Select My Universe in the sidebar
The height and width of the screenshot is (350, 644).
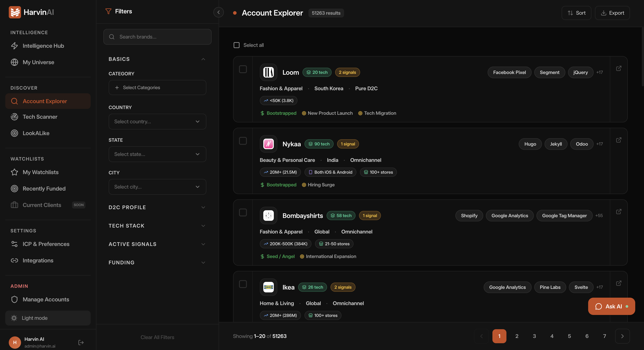point(38,62)
